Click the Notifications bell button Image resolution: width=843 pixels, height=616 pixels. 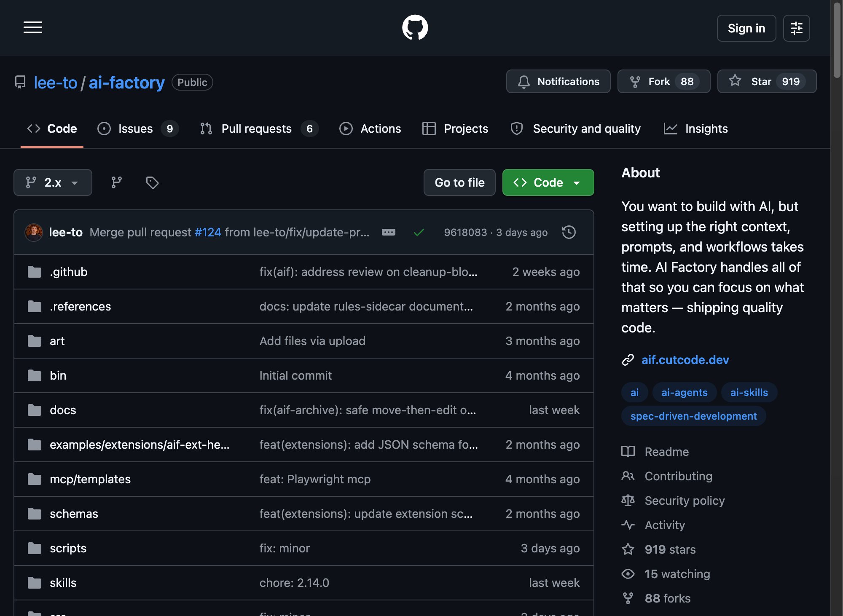[x=558, y=81]
